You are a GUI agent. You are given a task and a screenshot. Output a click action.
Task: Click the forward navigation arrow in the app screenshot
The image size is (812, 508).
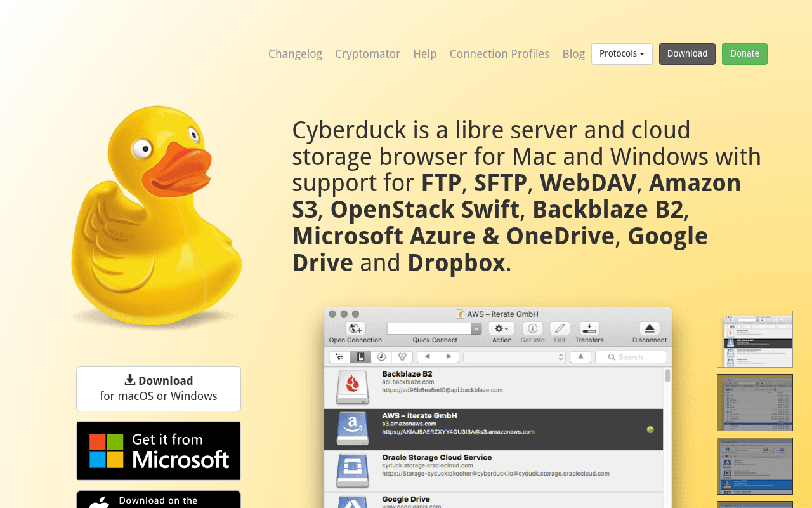[x=449, y=357]
